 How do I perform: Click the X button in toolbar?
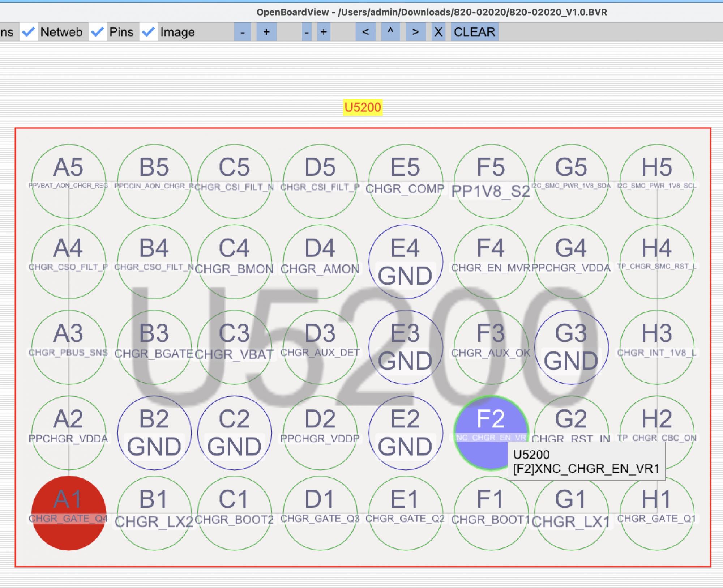pos(438,32)
